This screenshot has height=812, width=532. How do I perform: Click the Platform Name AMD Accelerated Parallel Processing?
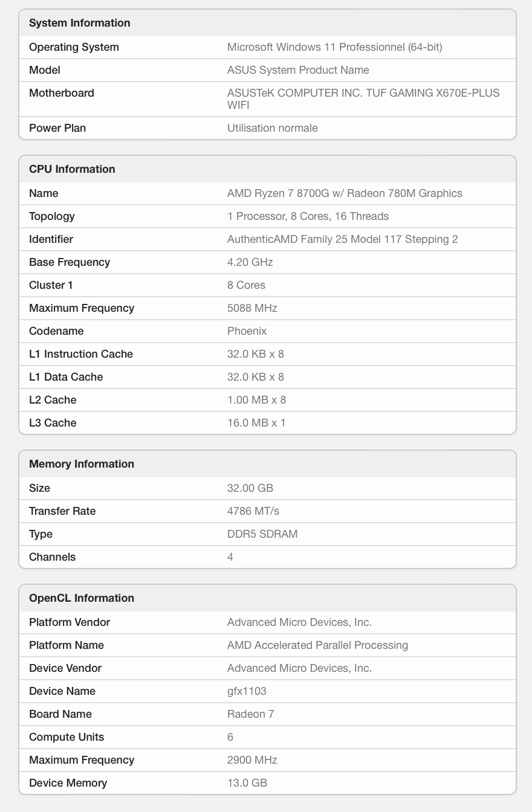pyautogui.click(x=318, y=645)
